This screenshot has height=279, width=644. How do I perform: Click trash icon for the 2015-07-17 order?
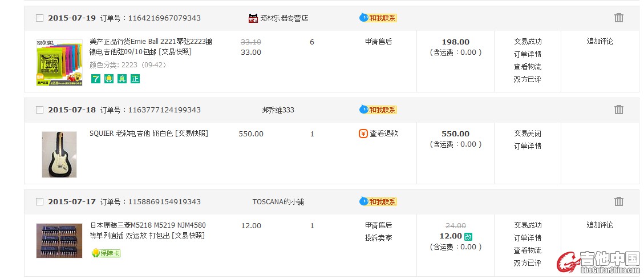point(619,201)
